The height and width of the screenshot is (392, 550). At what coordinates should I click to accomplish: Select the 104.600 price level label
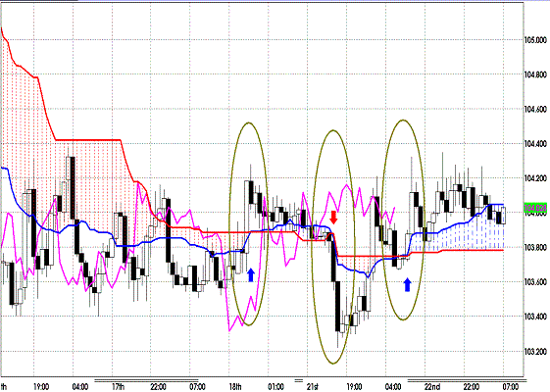pos(535,110)
